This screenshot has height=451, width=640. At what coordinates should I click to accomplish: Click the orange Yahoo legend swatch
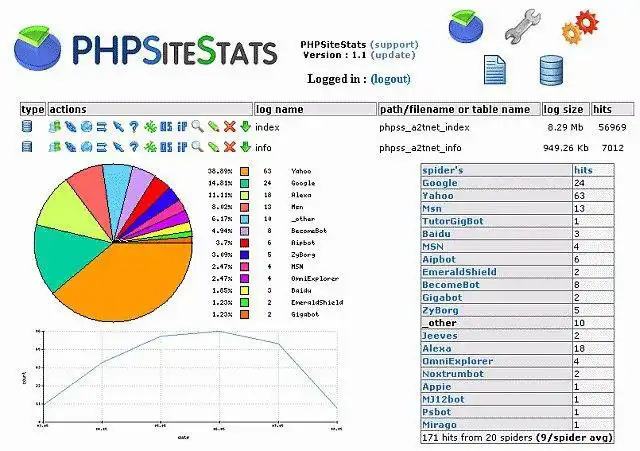(244, 171)
